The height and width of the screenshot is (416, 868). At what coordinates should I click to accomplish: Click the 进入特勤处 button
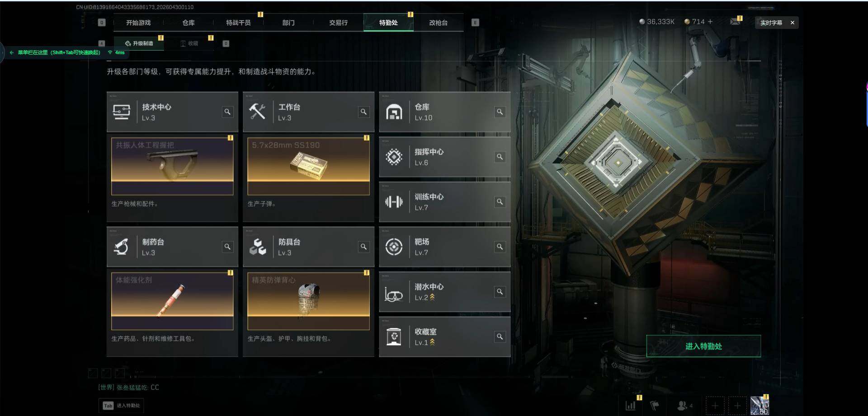[x=703, y=346]
